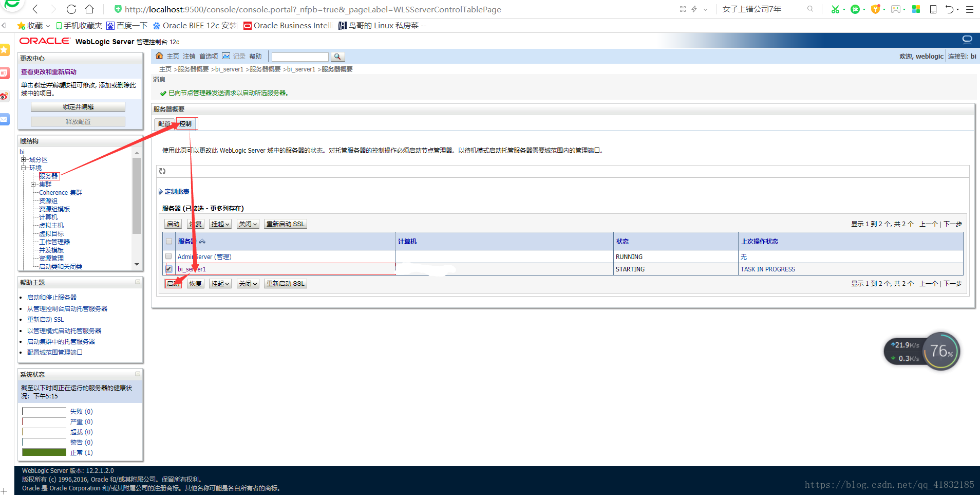Click the green 正常 status bar

[44, 452]
